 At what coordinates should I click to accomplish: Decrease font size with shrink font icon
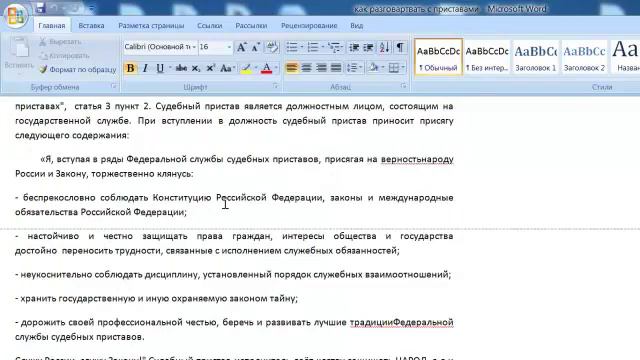[256, 47]
